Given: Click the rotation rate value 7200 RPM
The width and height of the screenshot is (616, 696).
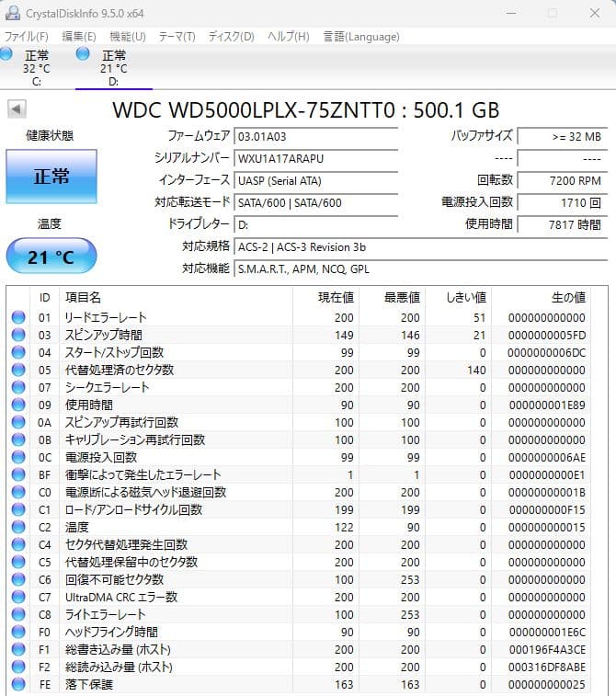Looking at the screenshot, I should point(563,180).
